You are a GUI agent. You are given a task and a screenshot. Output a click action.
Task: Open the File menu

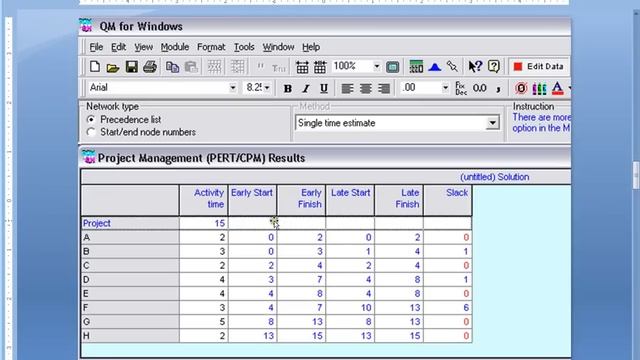[96, 47]
